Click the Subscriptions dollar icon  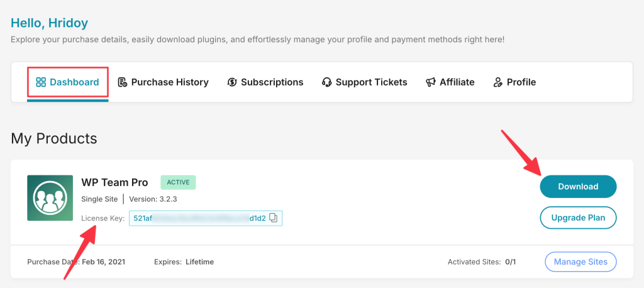(x=232, y=82)
